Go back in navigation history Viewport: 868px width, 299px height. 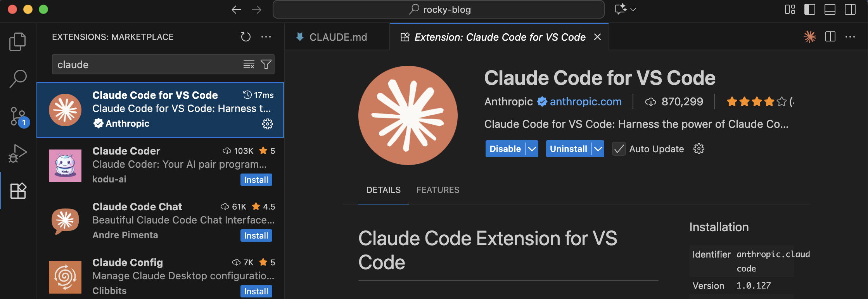236,10
